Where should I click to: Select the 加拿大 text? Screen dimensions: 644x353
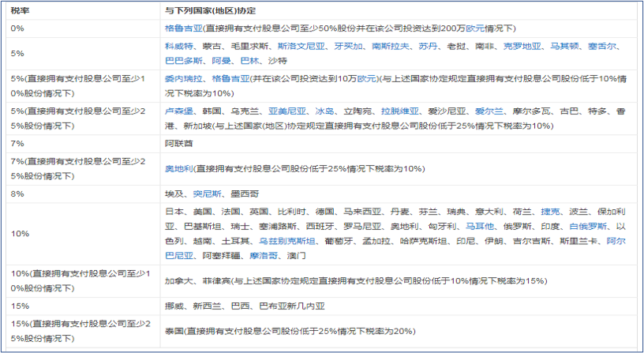[179, 281]
